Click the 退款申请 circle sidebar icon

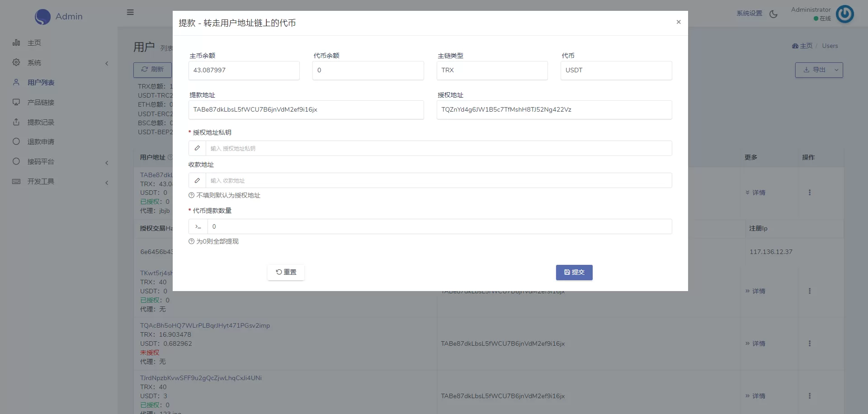[x=16, y=141]
